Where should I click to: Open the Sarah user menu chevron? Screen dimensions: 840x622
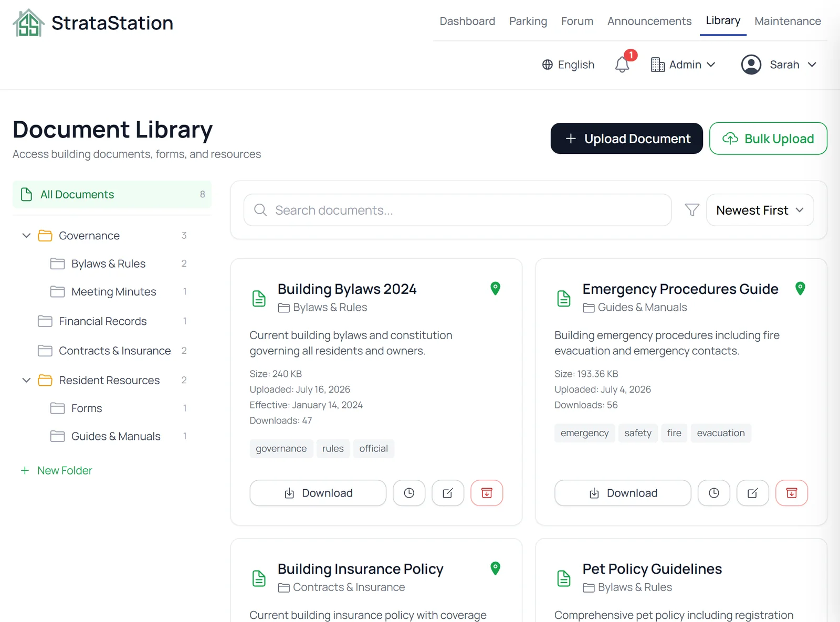(x=812, y=65)
